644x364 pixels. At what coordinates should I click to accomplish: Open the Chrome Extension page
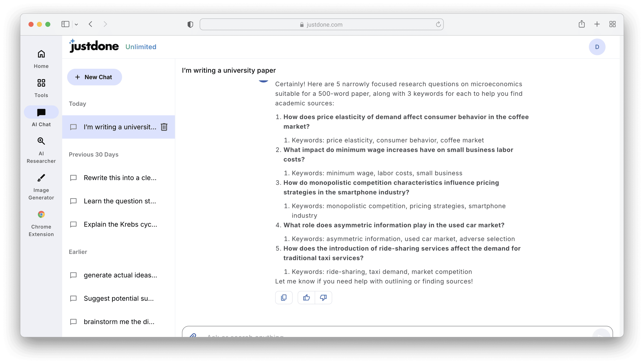(41, 223)
